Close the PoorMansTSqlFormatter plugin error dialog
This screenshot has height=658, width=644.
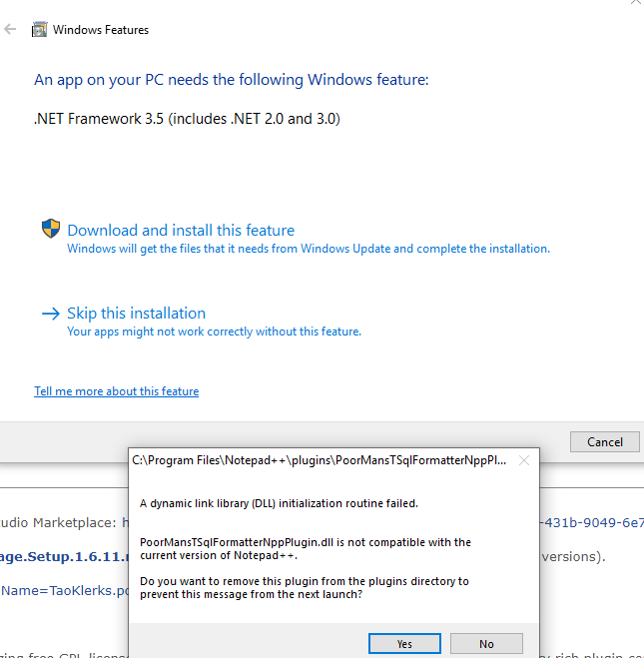[x=523, y=460]
